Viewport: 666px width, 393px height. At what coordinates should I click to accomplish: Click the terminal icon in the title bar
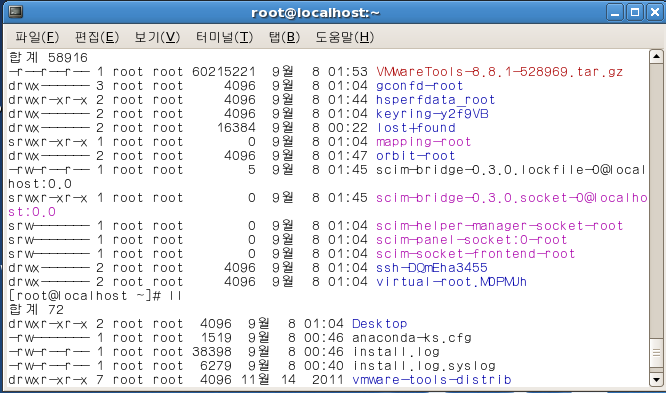16,11
